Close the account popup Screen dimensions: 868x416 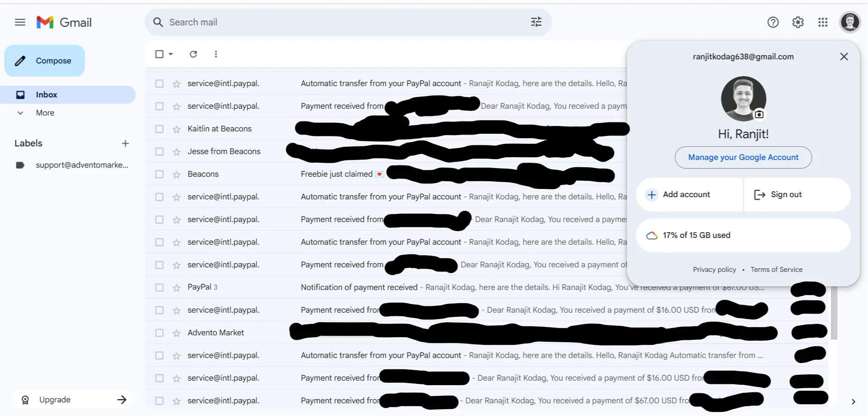[x=844, y=57]
